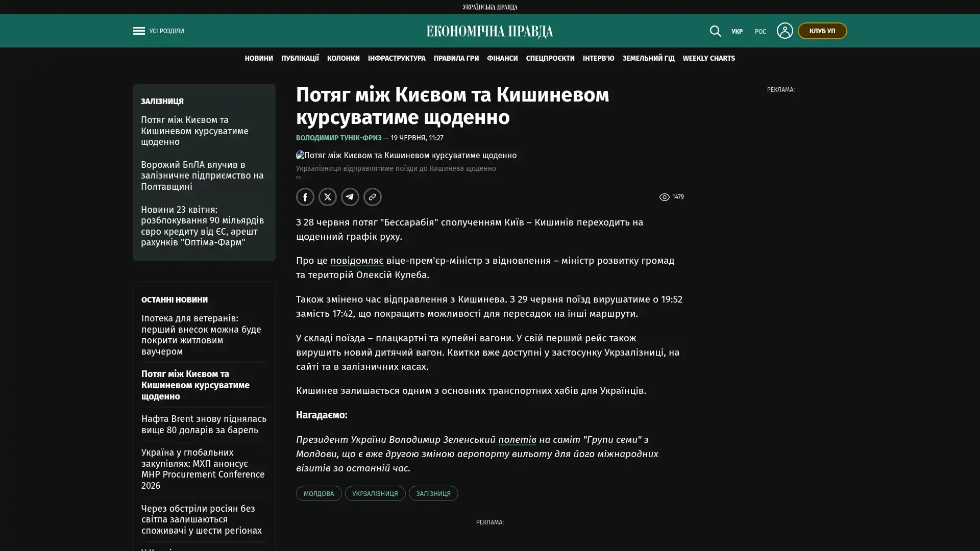980x551 pixels.
Task: Open the article image of Kyiv–Chisinau train
Action: (x=406, y=155)
